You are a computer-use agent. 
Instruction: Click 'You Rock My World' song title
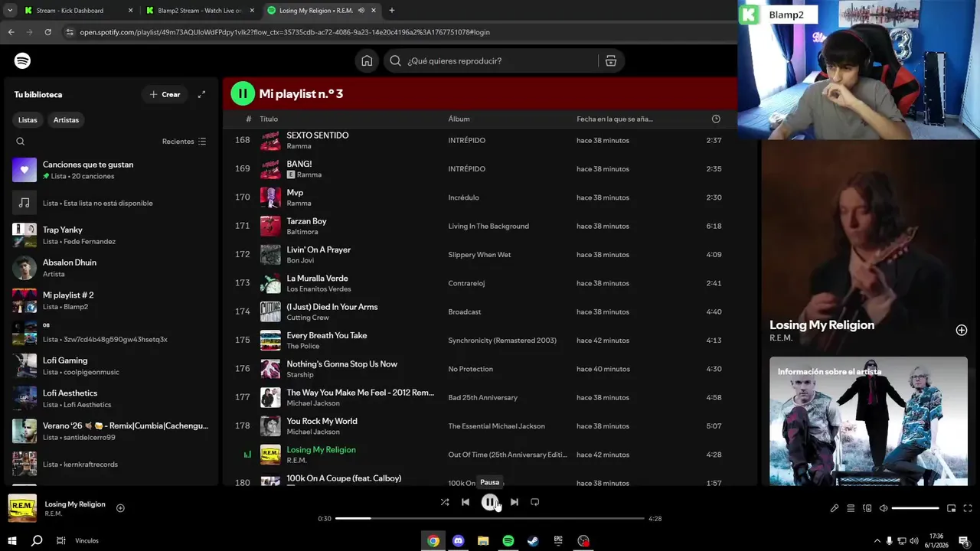pos(322,421)
